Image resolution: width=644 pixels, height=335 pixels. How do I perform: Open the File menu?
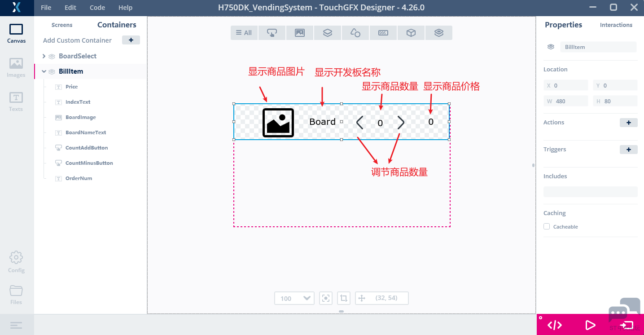tap(46, 8)
